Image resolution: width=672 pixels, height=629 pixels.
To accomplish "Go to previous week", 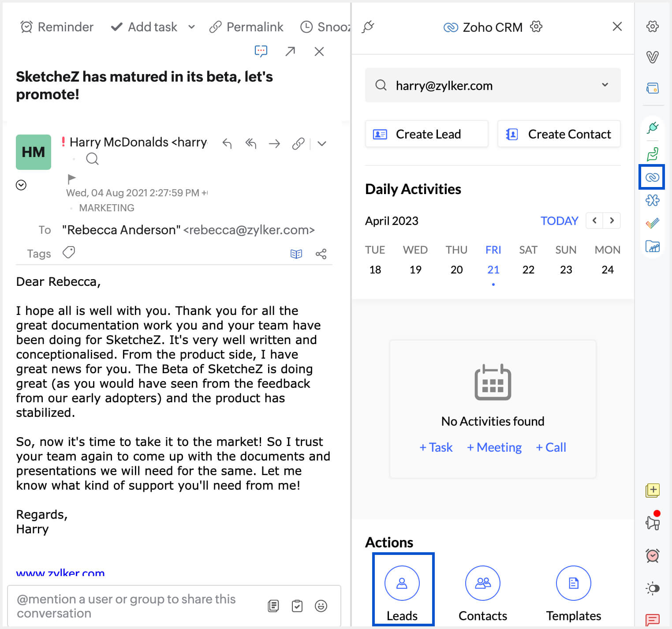I will pos(594,221).
